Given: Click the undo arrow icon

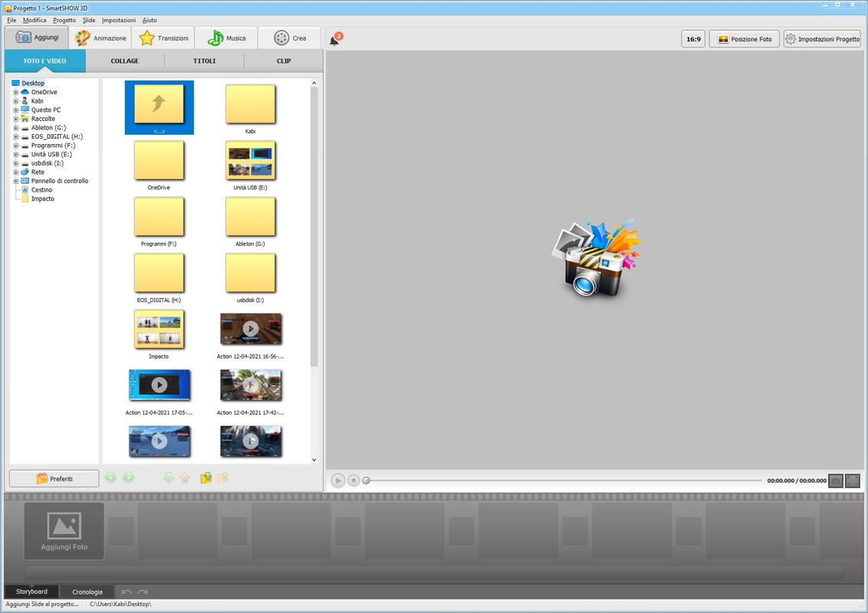Looking at the screenshot, I should pos(127,592).
